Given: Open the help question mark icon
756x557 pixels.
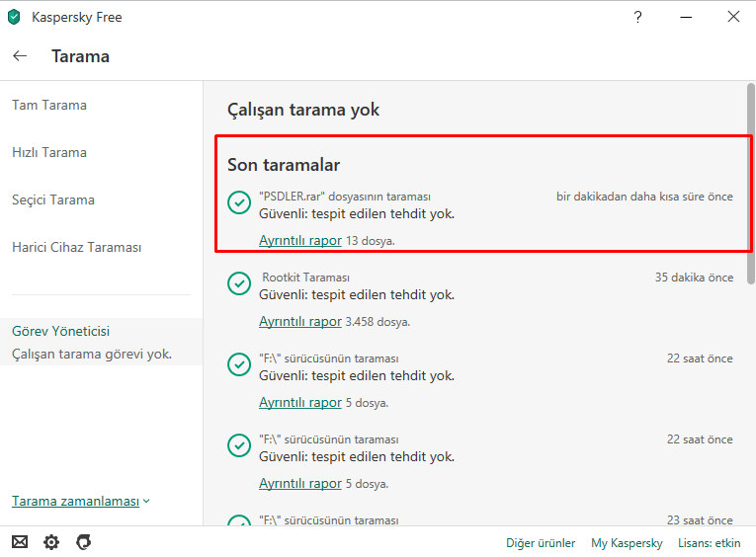Looking at the screenshot, I should pos(637,18).
